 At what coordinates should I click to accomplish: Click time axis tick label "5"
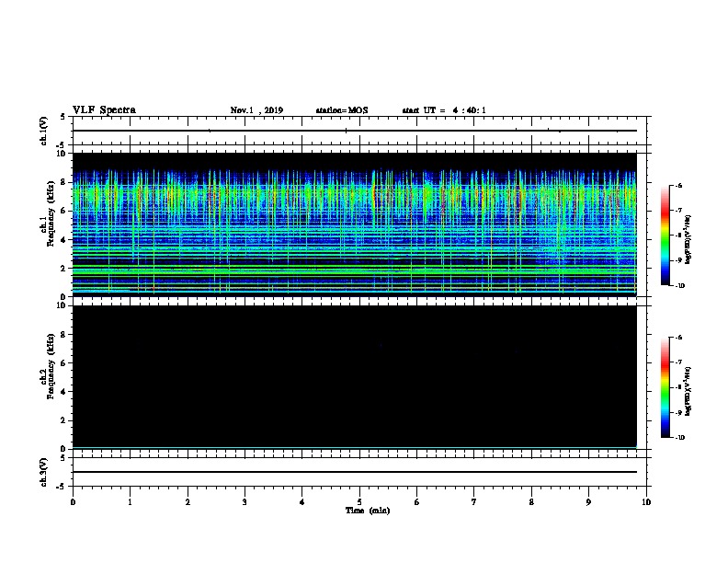pyautogui.click(x=359, y=501)
